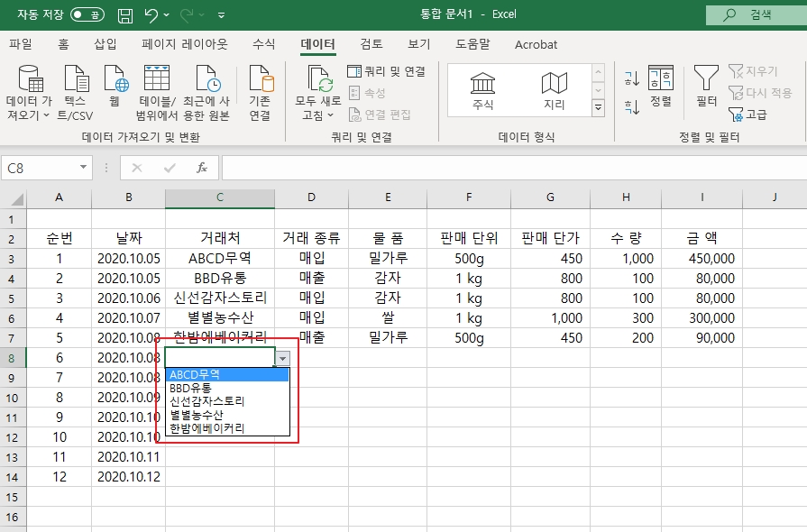807x532 pixels.
Task: Open the Name Box dropdown arrow
Action: [83, 167]
